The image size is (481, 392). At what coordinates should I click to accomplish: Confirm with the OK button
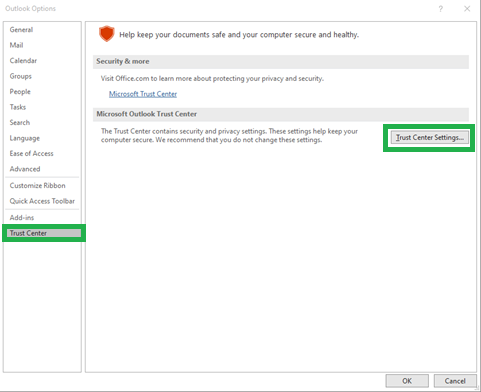point(407,381)
